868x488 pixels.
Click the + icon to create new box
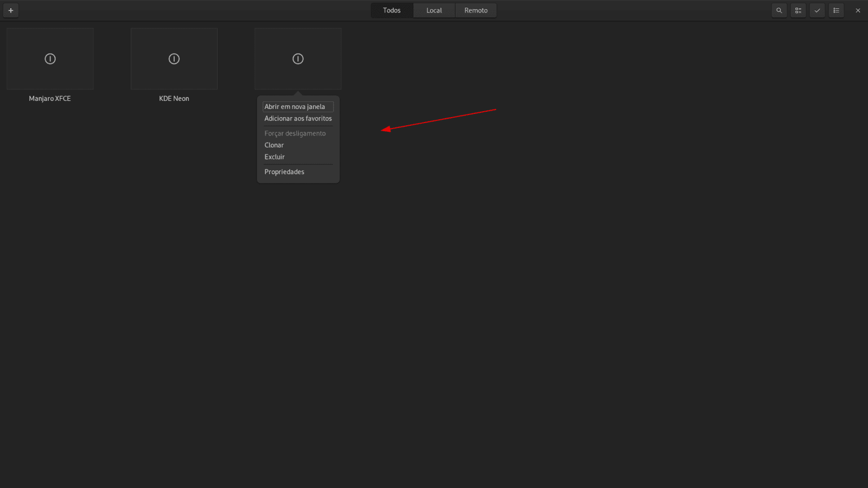point(11,10)
